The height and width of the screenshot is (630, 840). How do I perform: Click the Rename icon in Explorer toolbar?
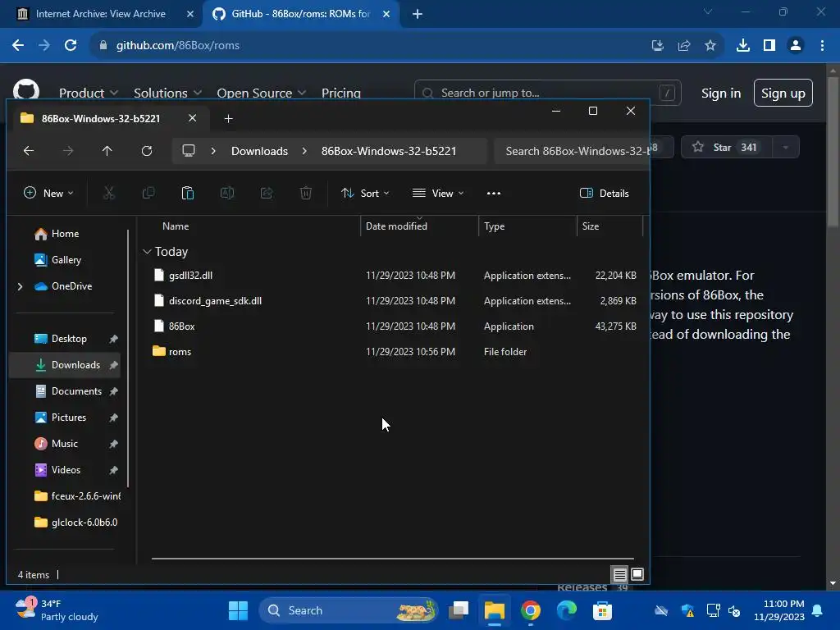pos(227,194)
